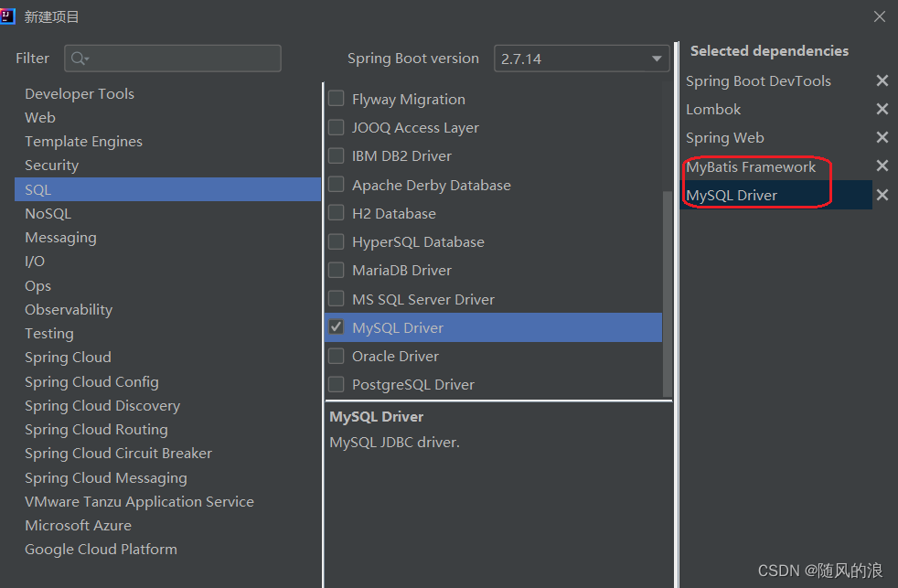Close the 新建项目 dialog window
Screen dimensions: 898x588
tap(880, 16)
